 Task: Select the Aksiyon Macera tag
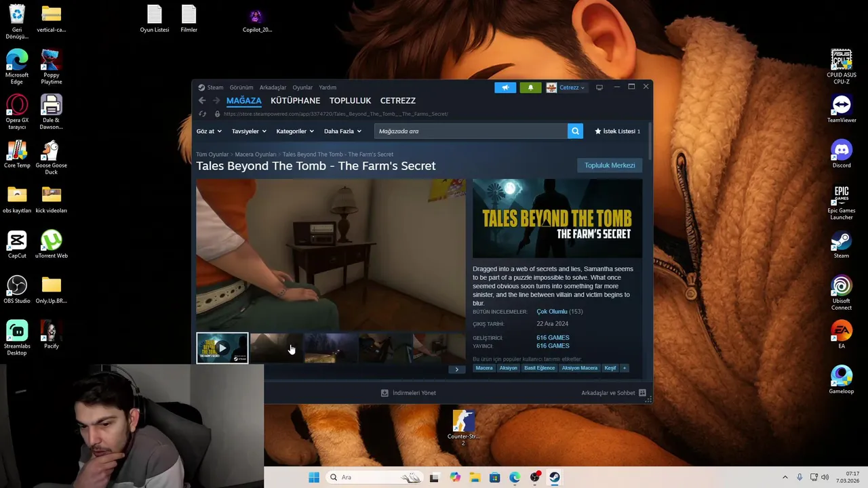point(580,368)
